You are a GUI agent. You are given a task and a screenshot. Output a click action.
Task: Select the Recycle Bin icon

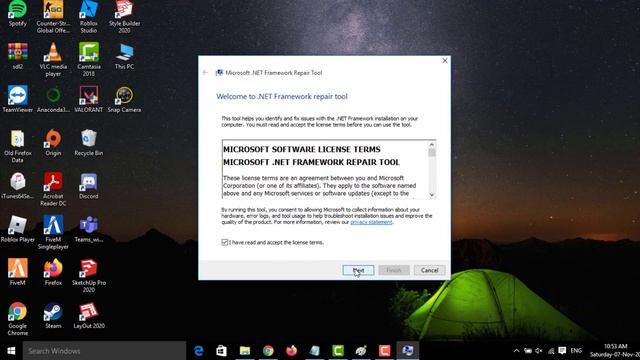pyautogui.click(x=89, y=142)
